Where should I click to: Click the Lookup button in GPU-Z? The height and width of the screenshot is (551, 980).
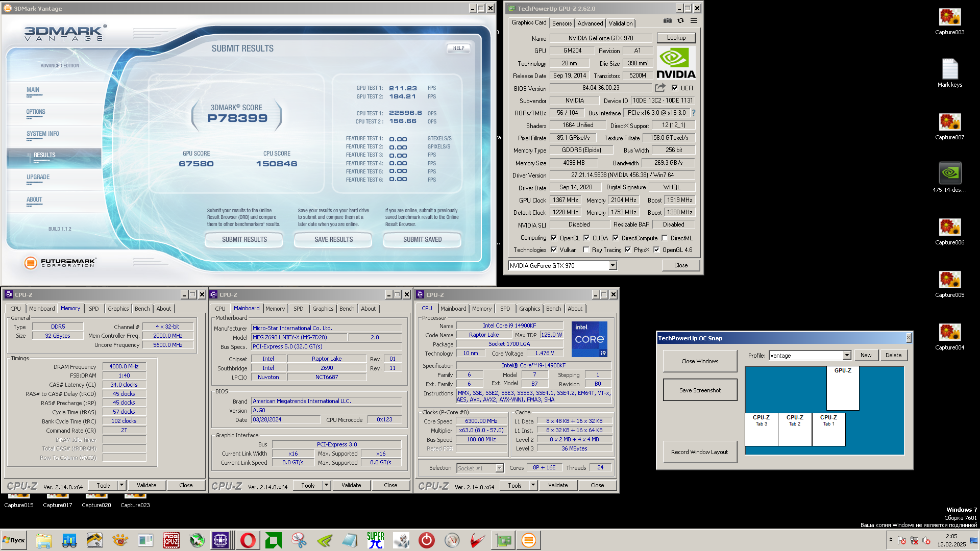(x=676, y=38)
